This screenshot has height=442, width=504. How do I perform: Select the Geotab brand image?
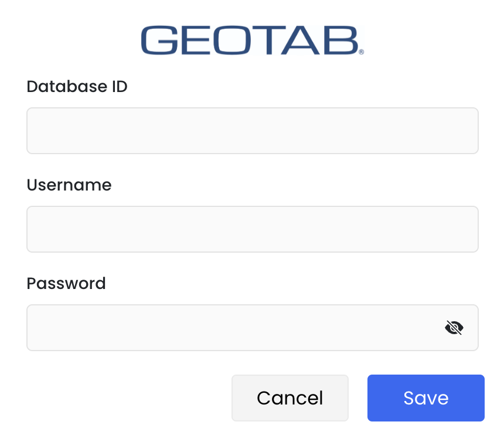[x=252, y=40]
